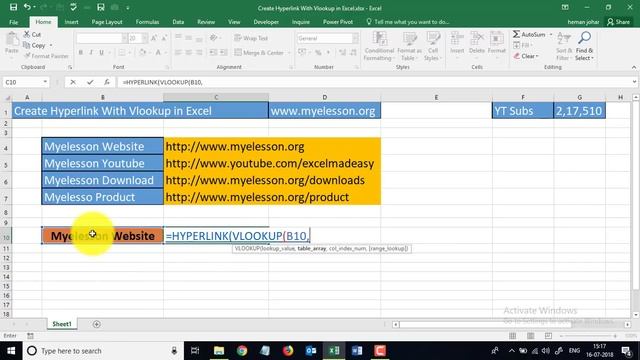Switch to the Page Layout tab
The image size is (640, 360).
tap(107, 22)
